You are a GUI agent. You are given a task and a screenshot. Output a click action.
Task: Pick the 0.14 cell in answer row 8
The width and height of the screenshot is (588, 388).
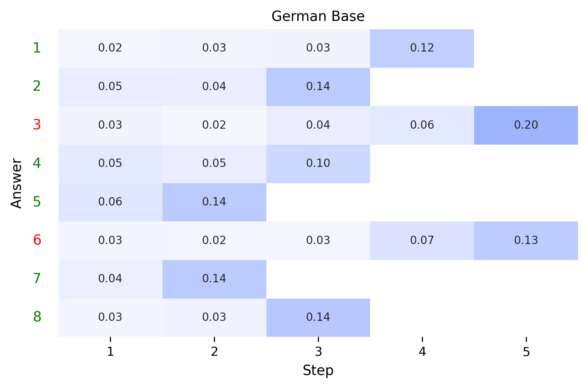[318, 317]
